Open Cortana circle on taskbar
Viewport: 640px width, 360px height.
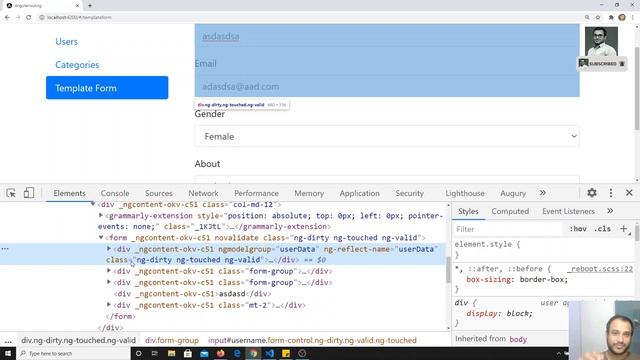coord(138,353)
